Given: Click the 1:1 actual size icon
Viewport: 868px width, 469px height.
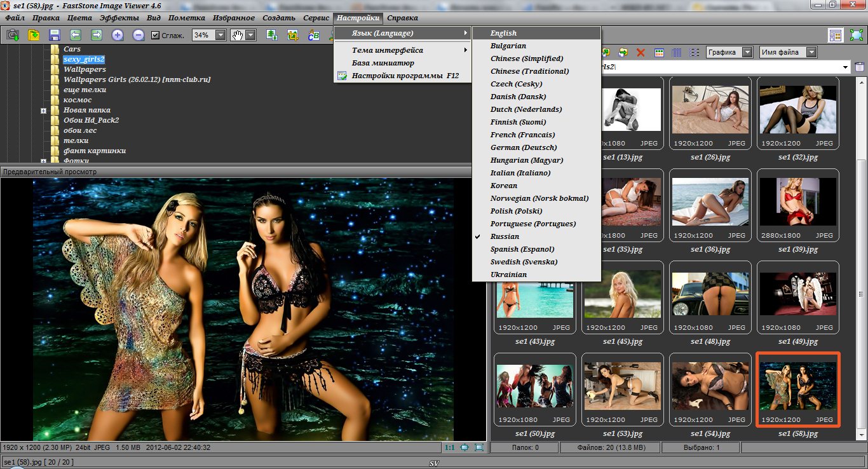Looking at the screenshot, I should click(x=449, y=447).
